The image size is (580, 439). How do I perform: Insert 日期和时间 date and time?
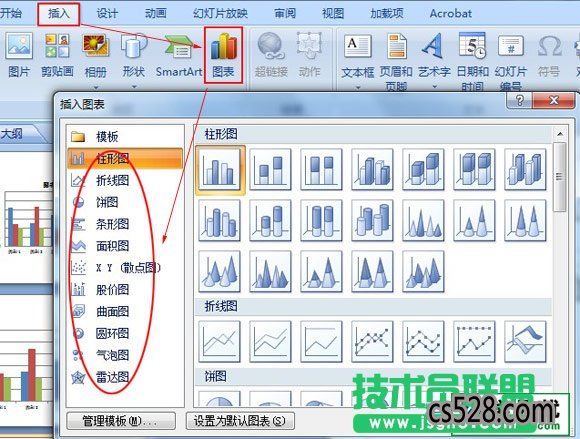pos(473,61)
